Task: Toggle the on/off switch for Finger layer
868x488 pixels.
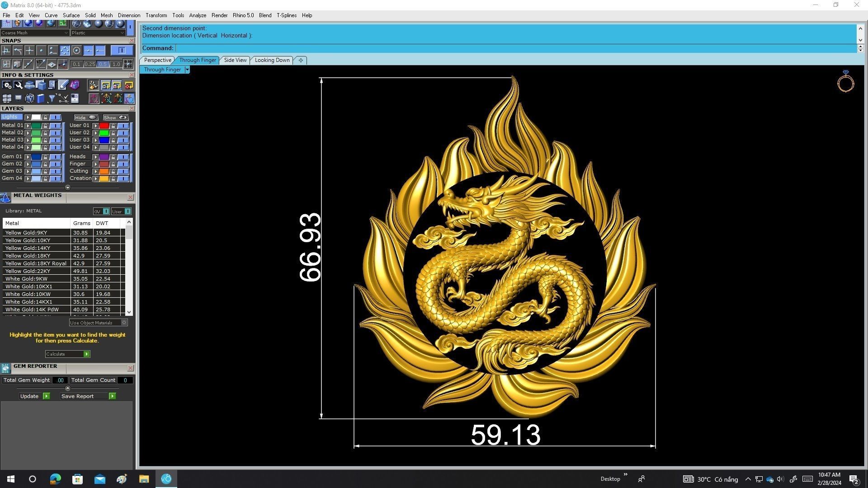Action: [x=123, y=164]
